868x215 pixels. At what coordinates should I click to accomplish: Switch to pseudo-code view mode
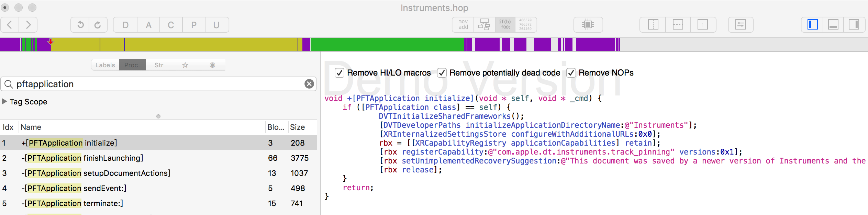point(505,25)
